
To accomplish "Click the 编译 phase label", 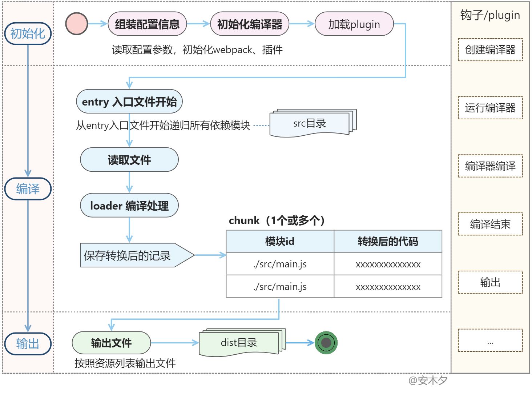I will (28, 189).
